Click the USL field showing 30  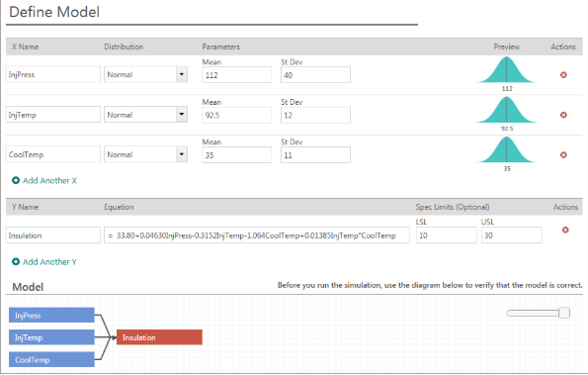[512, 234]
